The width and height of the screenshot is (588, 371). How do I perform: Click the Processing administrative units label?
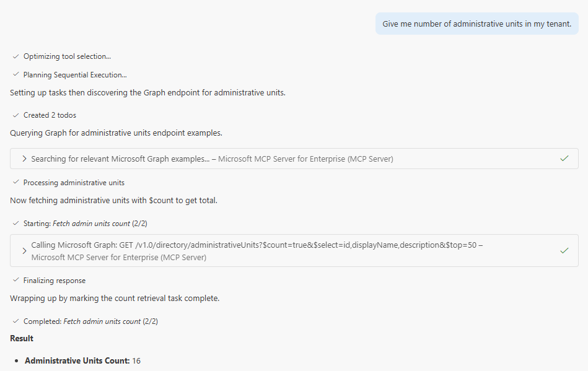pos(74,183)
